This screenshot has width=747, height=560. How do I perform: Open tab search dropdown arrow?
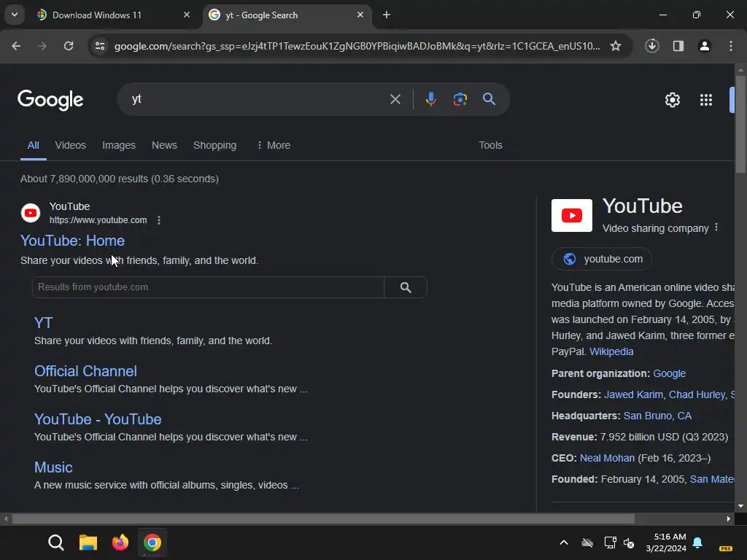15,15
